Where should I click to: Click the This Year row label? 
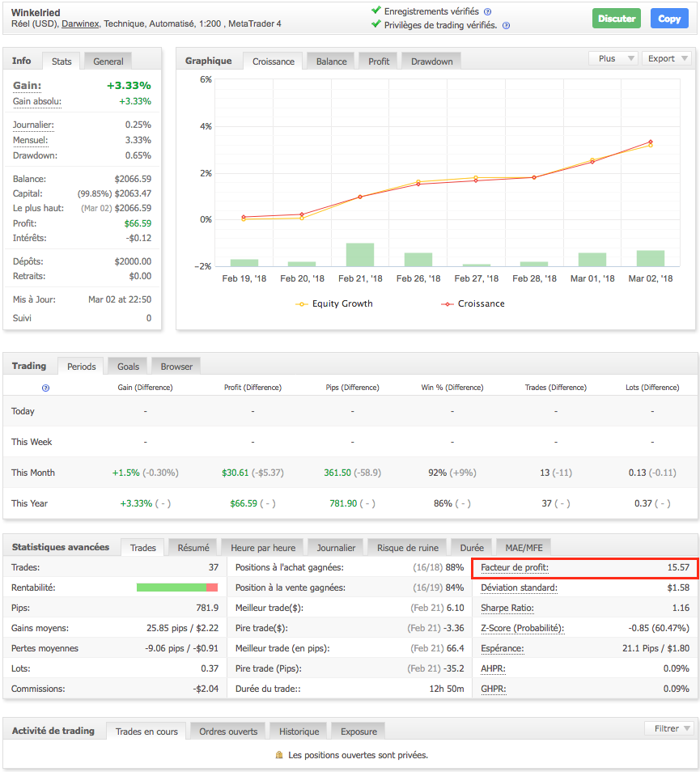pos(29,503)
